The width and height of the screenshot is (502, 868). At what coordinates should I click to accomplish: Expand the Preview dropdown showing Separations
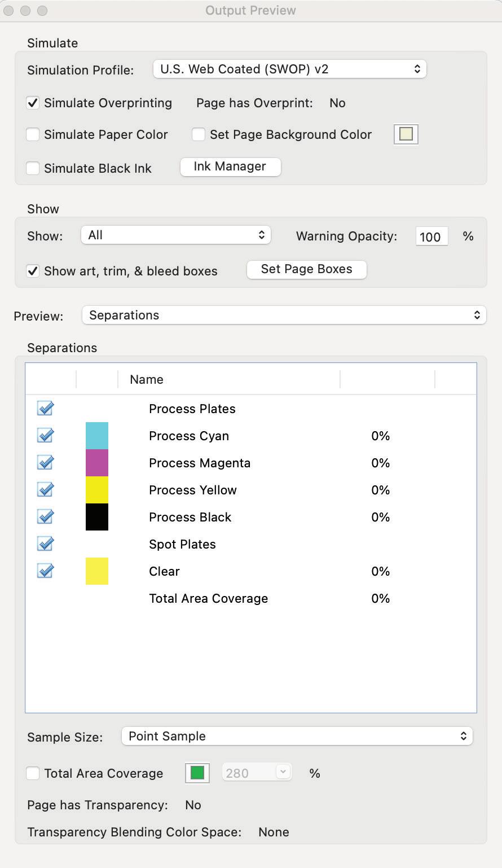(284, 315)
